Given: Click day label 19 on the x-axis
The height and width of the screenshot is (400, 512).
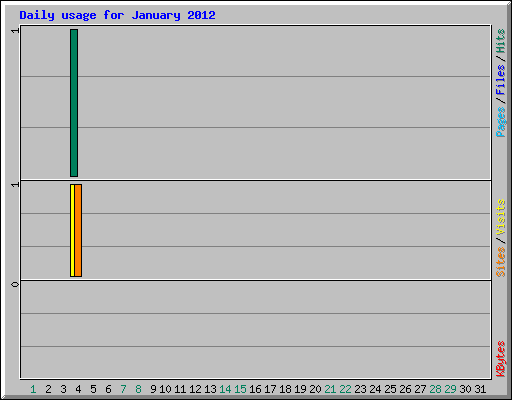Looking at the screenshot, I should [300, 389].
